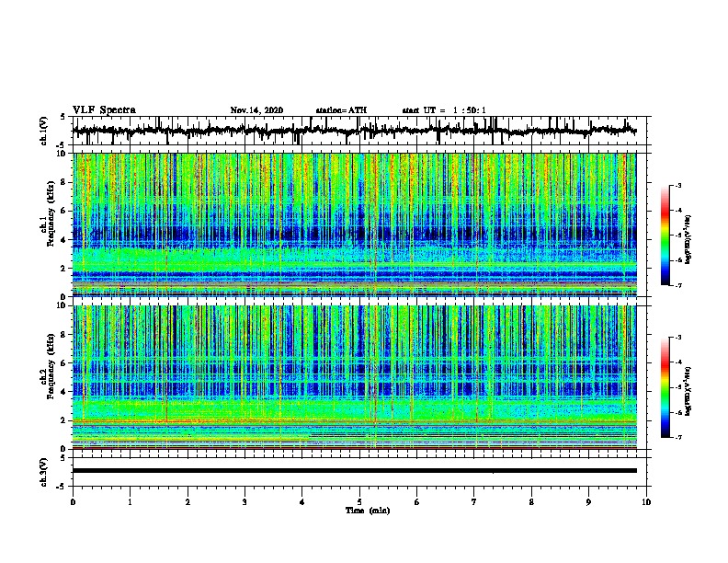Image resolution: width=728 pixels, height=563 pixels.
Task: Click the "start UT = 1:50:1" header text
Action: coord(444,110)
